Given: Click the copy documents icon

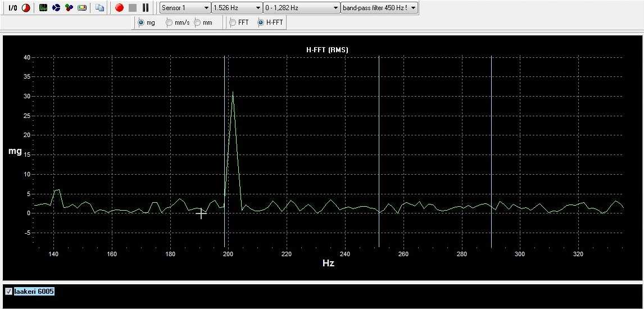Looking at the screenshot, I should point(100,8).
